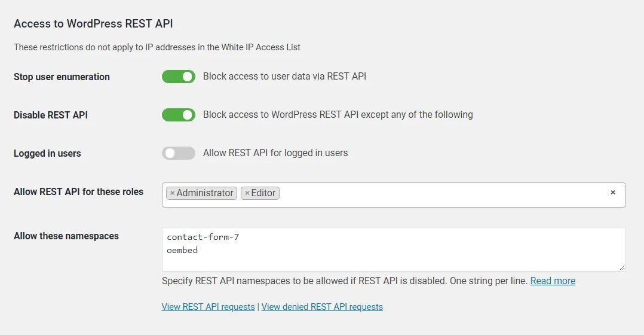Click the "Allow REST API for these roles" label
The height and width of the screenshot is (335, 644).
point(78,192)
